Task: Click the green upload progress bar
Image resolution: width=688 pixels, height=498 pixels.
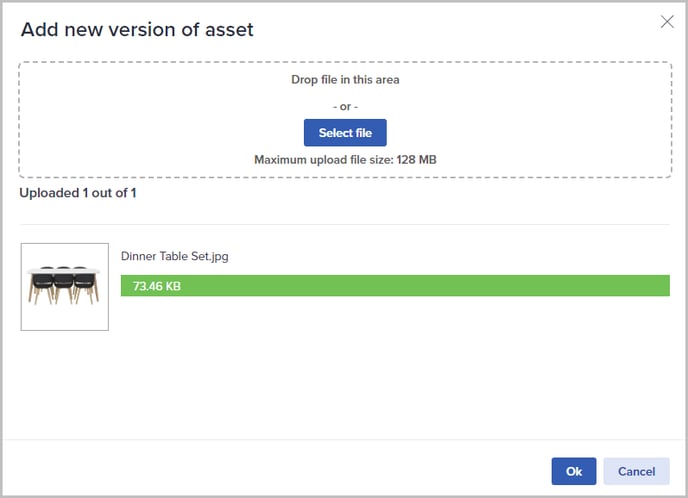Action: (395, 286)
